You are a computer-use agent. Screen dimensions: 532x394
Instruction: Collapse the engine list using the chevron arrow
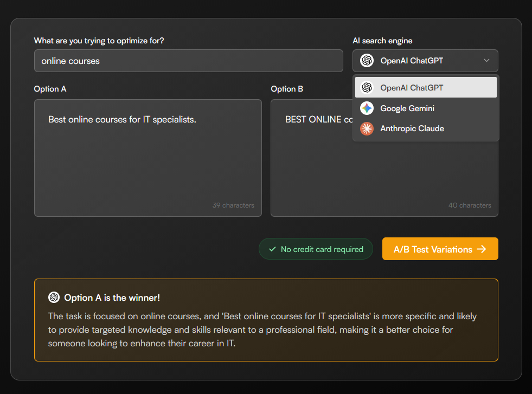486,61
